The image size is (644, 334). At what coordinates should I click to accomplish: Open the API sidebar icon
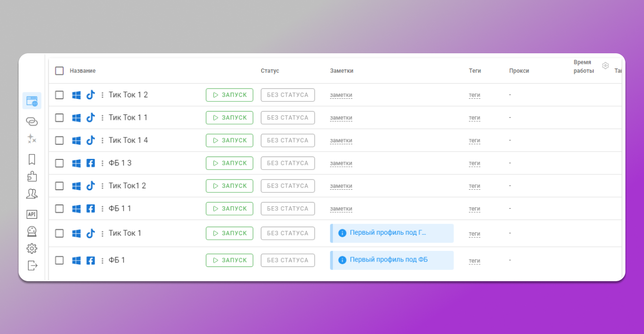pos(32,214)
